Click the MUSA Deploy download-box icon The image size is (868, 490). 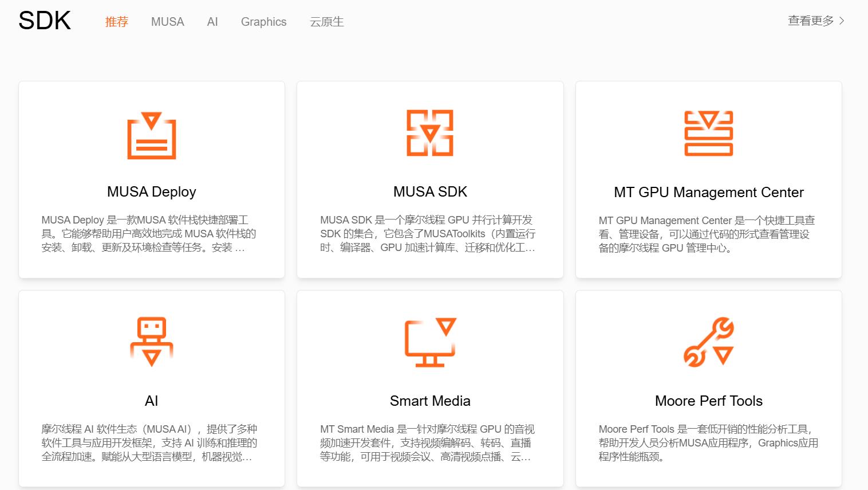151,136
